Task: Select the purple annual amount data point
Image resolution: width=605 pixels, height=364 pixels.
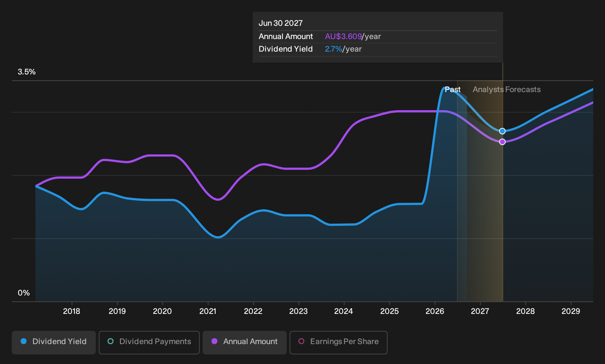Action: [x=502, y=142]
